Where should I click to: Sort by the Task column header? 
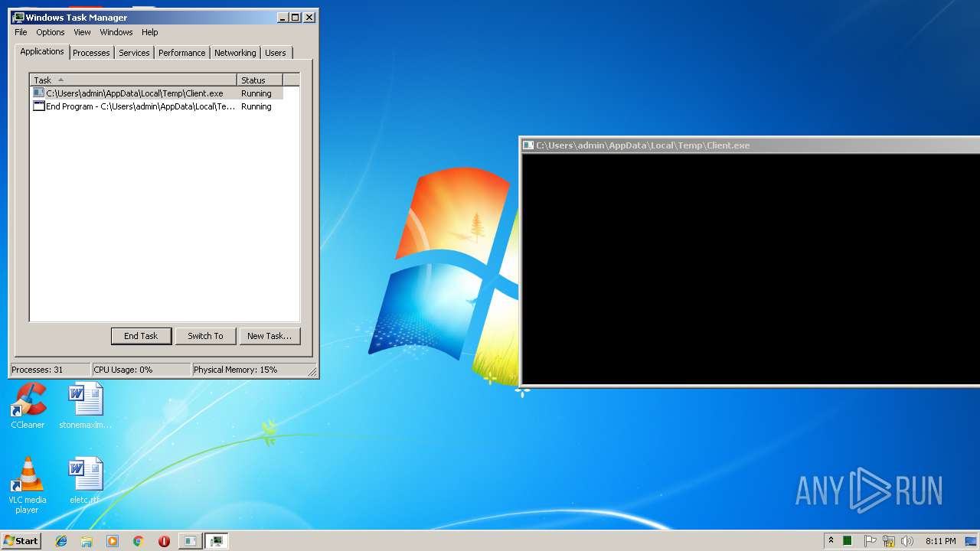[x=133, y=80]
